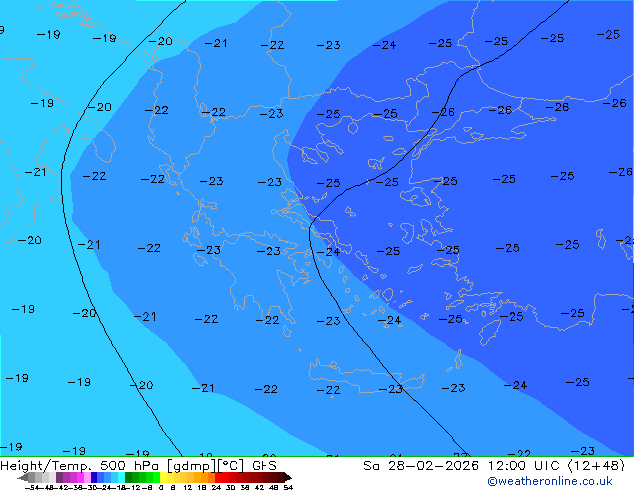Click the 'Height/Temp. 500 hPa' chart title
634x490 pixels.
tap(80, 466)
